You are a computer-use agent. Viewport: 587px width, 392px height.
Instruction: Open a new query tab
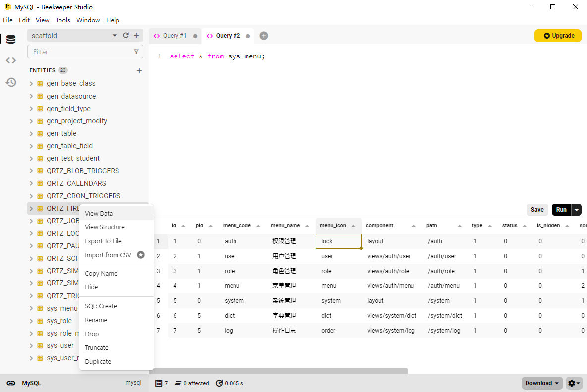click(264, 36)
